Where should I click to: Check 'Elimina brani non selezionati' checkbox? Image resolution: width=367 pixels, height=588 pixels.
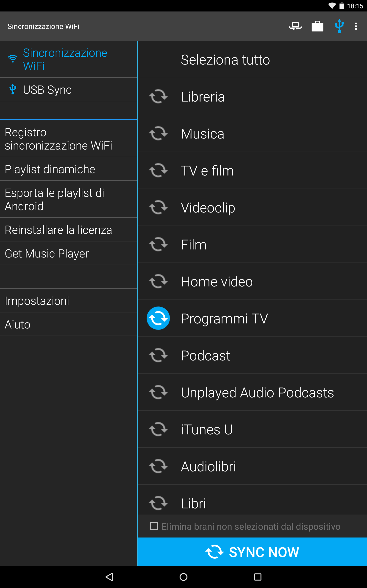point(154,526)
